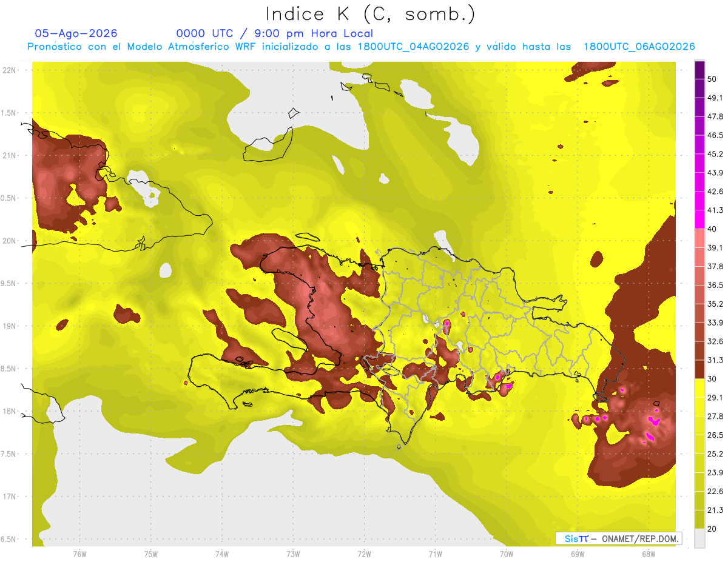Click the "19N" latitude axis label
Image resolution: width=728 pixels, height=562 pixels.
click(9, 326)
